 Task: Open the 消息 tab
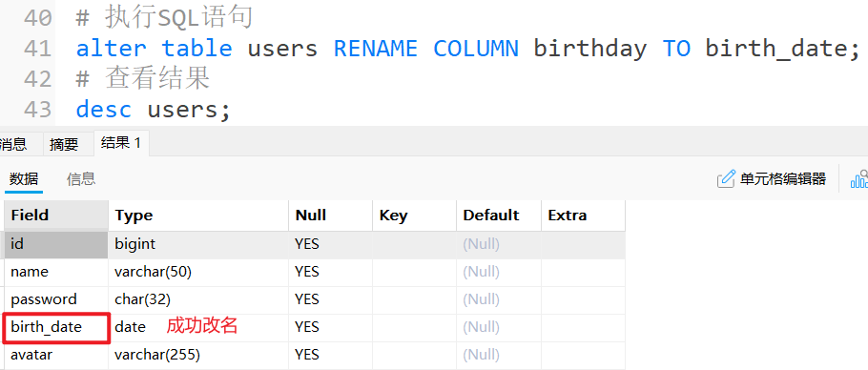coord(13,144)
